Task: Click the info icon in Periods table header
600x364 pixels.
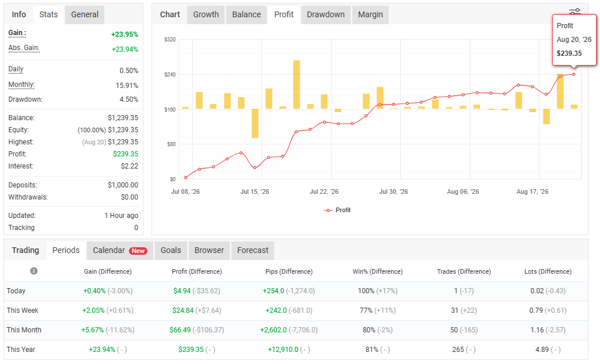Action: [x=33, y=271]
